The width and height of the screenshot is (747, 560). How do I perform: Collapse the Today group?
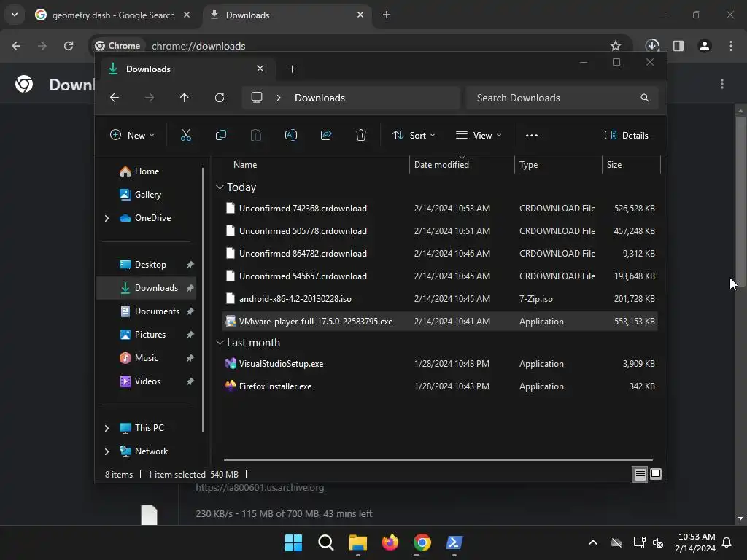tap(220, 187)
